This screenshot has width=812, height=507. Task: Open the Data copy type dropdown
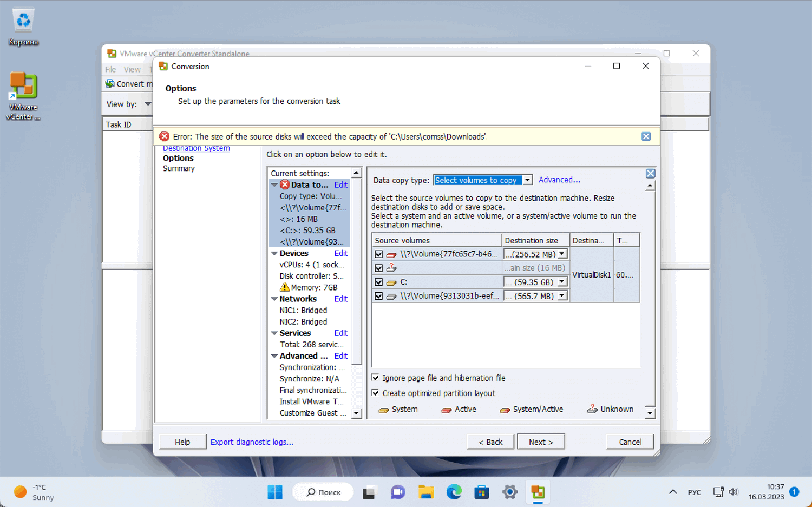(528, 180)
